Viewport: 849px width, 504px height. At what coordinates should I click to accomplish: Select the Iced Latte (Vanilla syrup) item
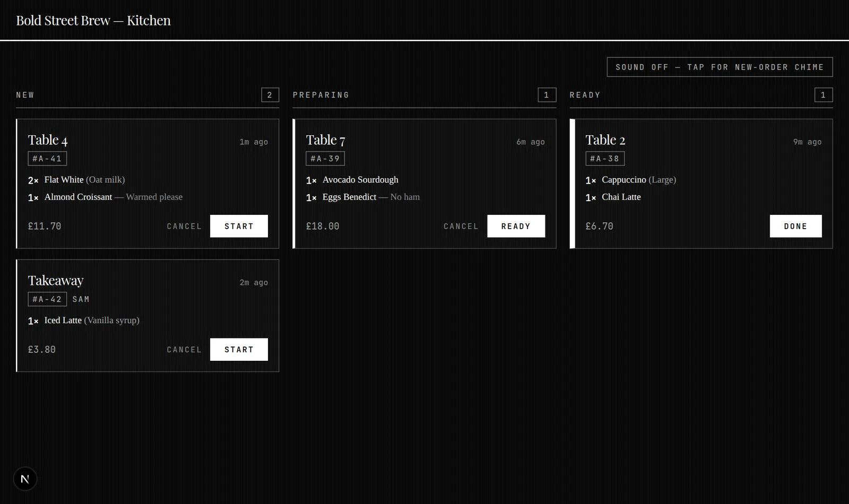(84, 320)
